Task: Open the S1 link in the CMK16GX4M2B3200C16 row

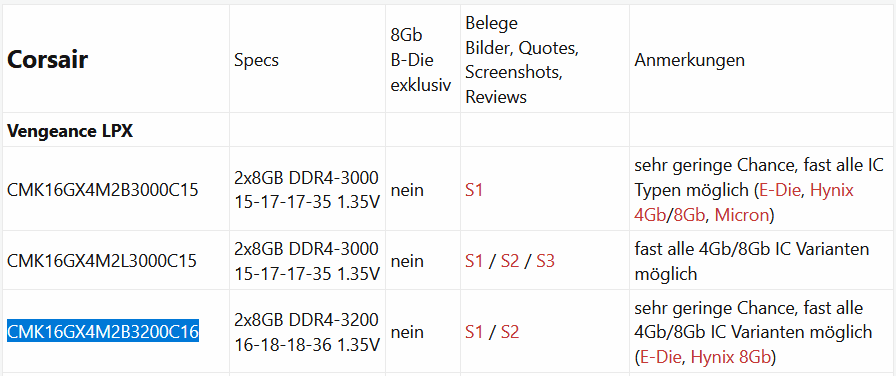Action: click(x=474, y=332)
